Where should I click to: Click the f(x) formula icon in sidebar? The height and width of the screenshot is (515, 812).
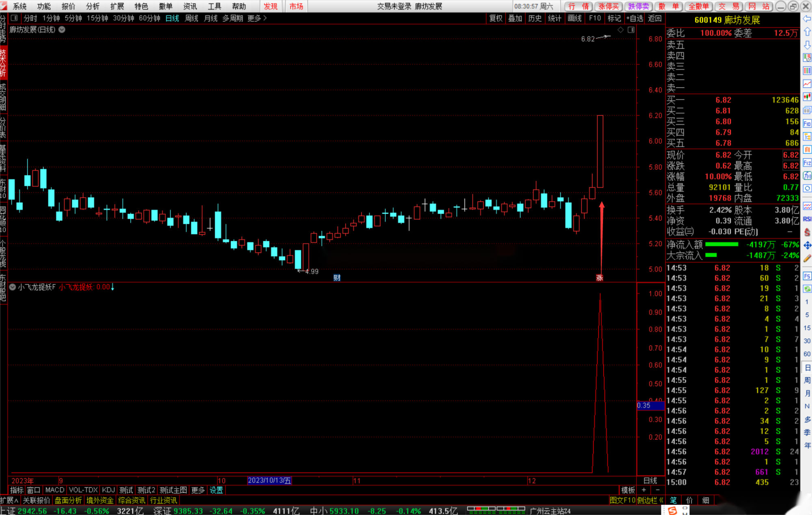[807, 175]
